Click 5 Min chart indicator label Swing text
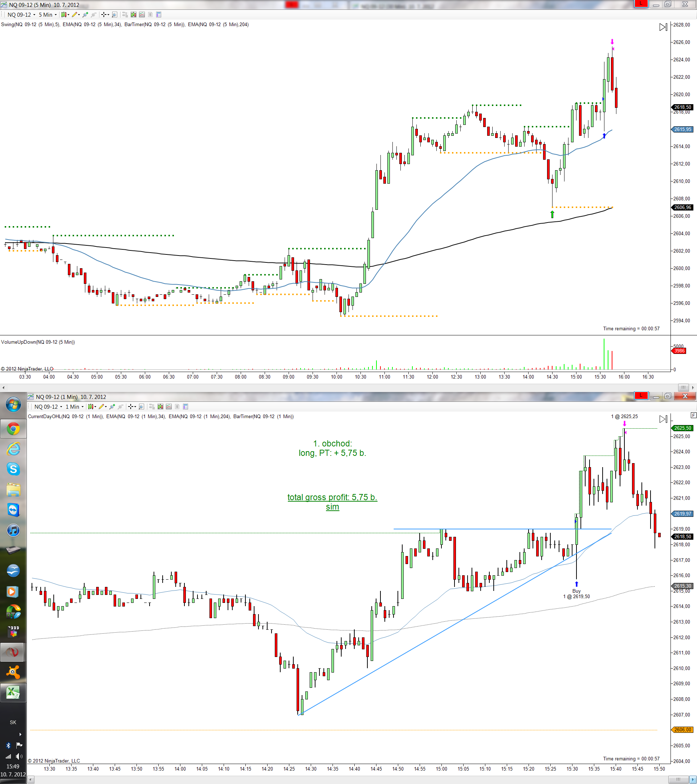 coord(30,25)
